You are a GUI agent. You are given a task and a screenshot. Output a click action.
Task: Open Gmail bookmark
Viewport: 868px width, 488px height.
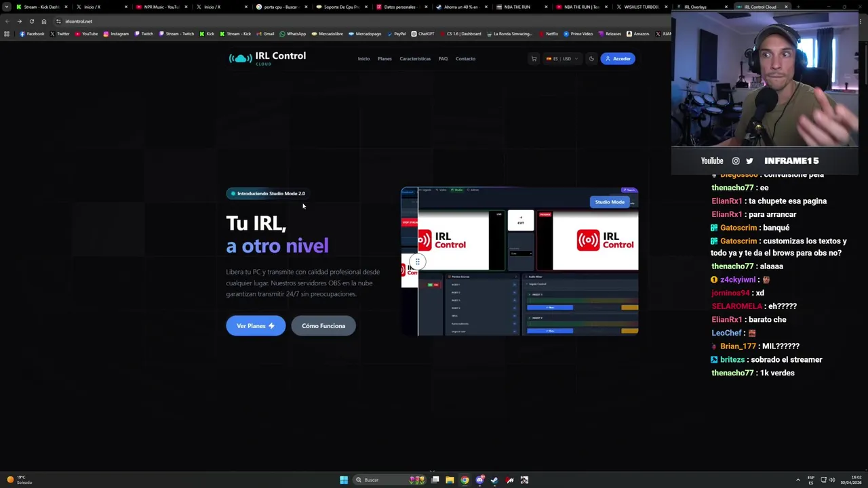tap(265, 34)
